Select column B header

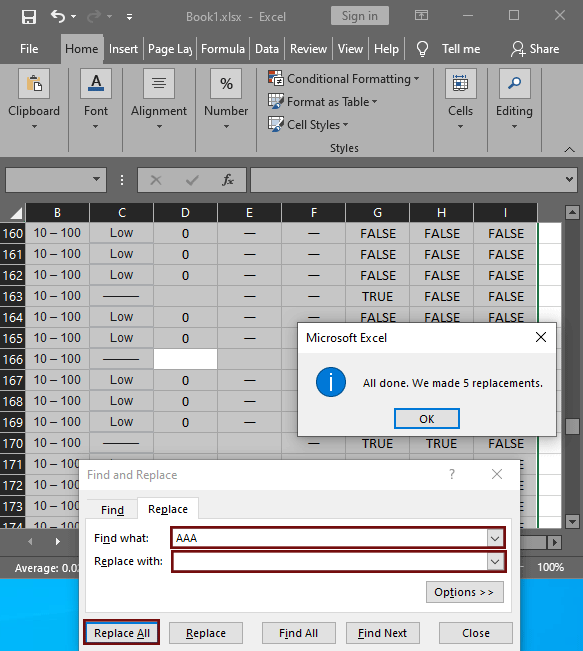tap(57, 213)
